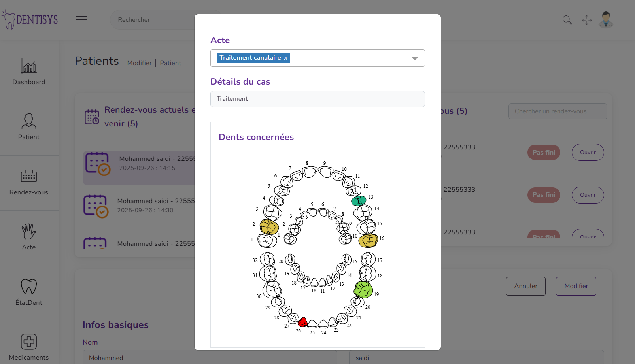The height and width of the screenshot is (364, 635).
Task: Open the Acte hand icon
Action: 28,231
